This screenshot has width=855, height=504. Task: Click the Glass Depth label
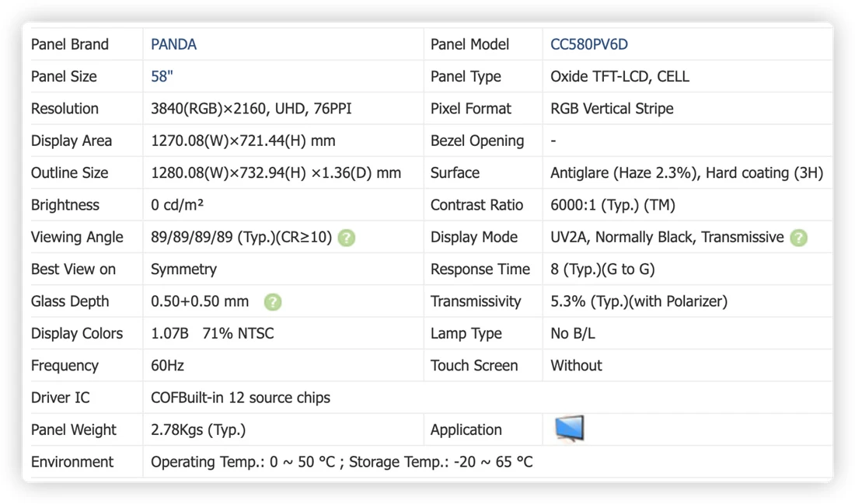click(x=70, y=301)
